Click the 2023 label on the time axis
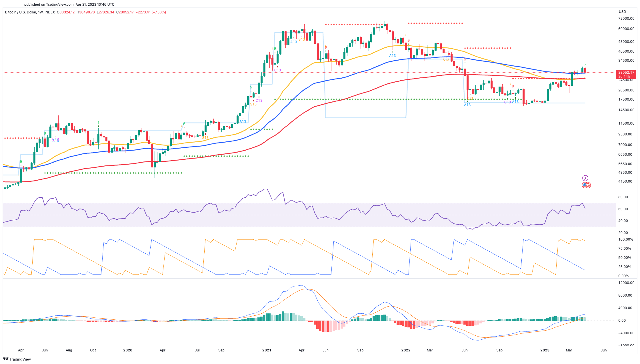Screen dimensions: 640x364 pyautogui.click(x=545, y=350)
